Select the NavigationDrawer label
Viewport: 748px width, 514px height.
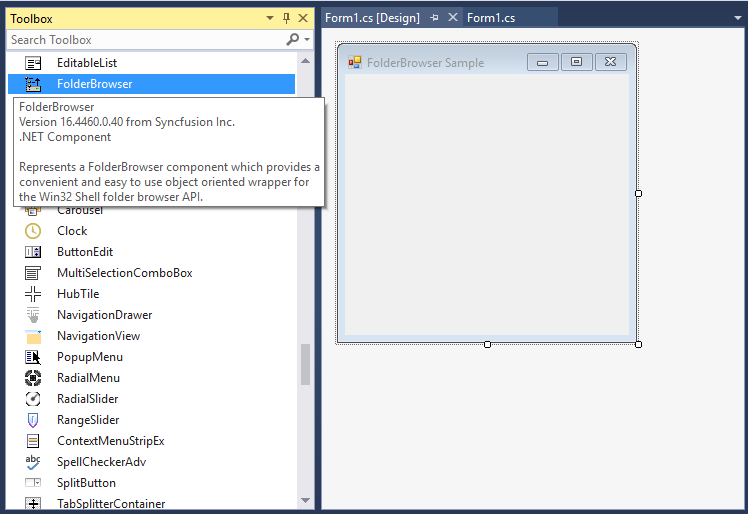tap(104, 315)
